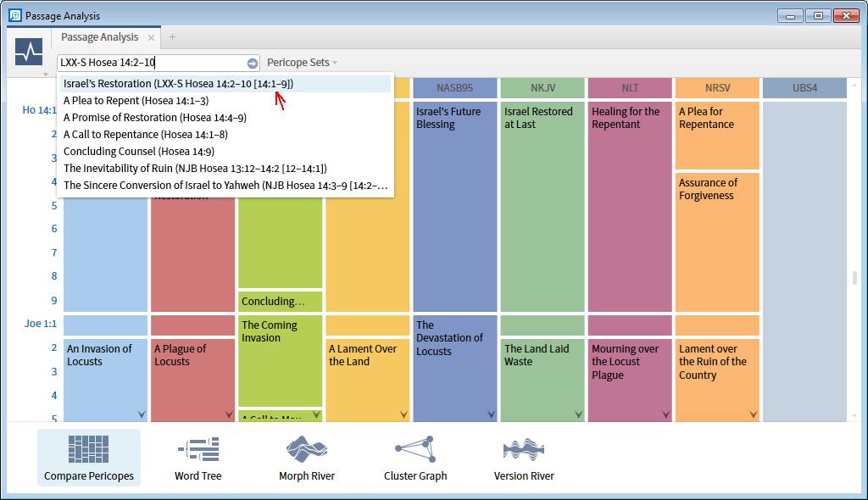Click the scrollbar up arrow
Image resolution: width=868 pixels, height=500 pixels.
pos(855,86)
